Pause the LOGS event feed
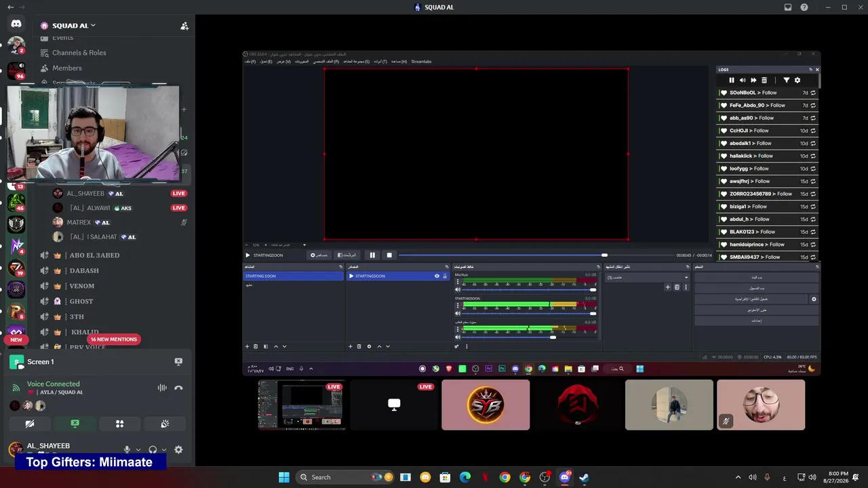Screen dimensions: 868x488 point(732,80)
